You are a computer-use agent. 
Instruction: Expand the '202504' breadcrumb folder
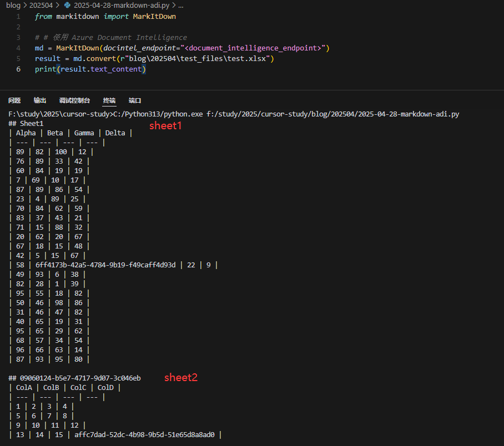pos(41,5)
